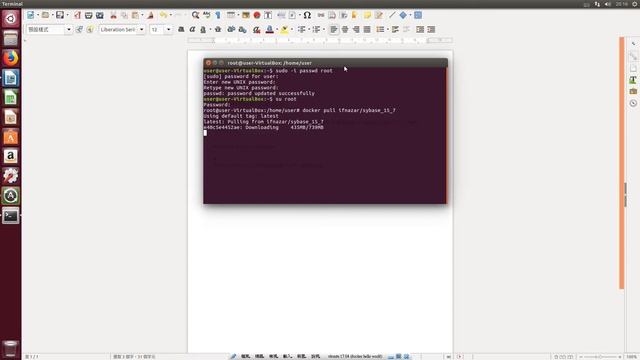
Task: Click the Clear Direct Formatting icon
Action: (x=256, y=29)
